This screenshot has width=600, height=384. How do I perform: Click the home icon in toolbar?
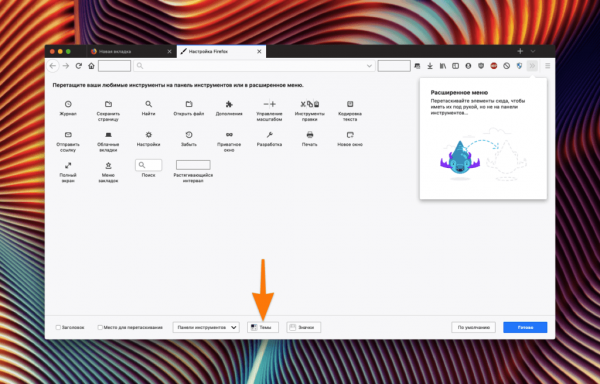coord(91,66)
